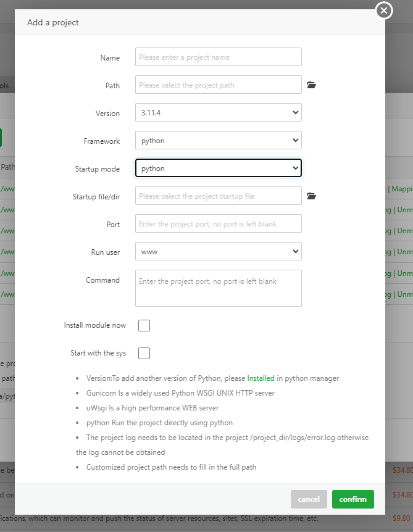Close the Add a project dialog
Viewport: 413px width, 532px height.
click(x=384, y=10)
